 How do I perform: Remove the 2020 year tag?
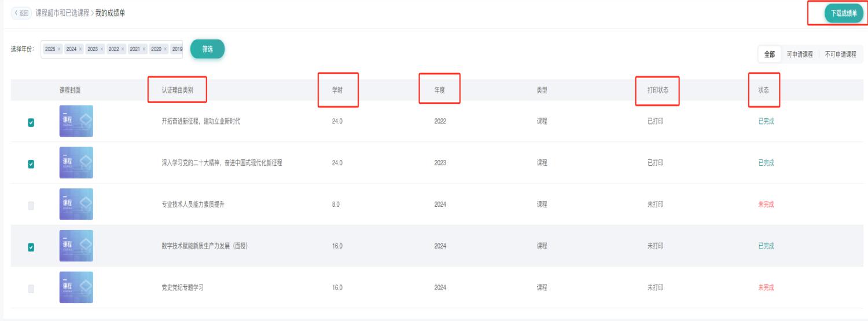click(x=165, y=50)
